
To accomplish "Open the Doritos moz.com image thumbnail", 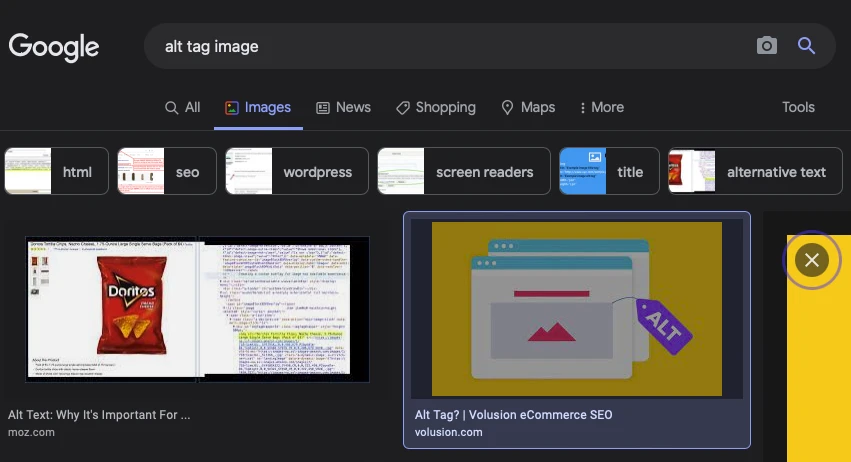I will (198, 309).
